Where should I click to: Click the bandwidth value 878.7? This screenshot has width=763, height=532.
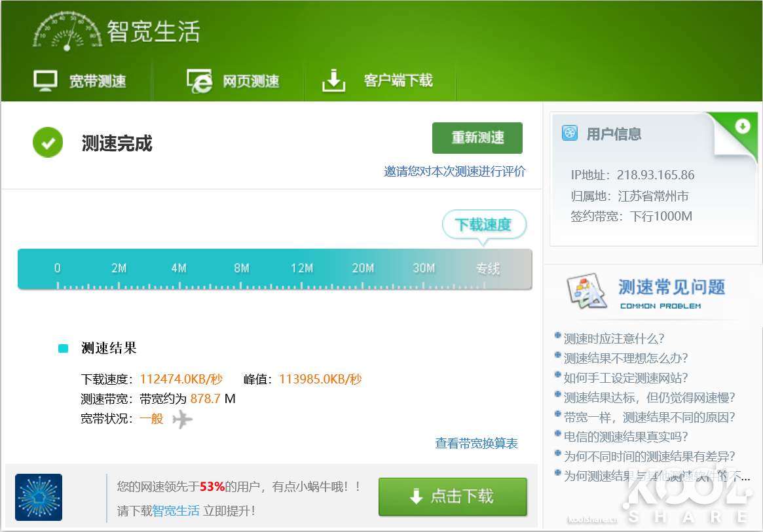(x=206, y=399)
